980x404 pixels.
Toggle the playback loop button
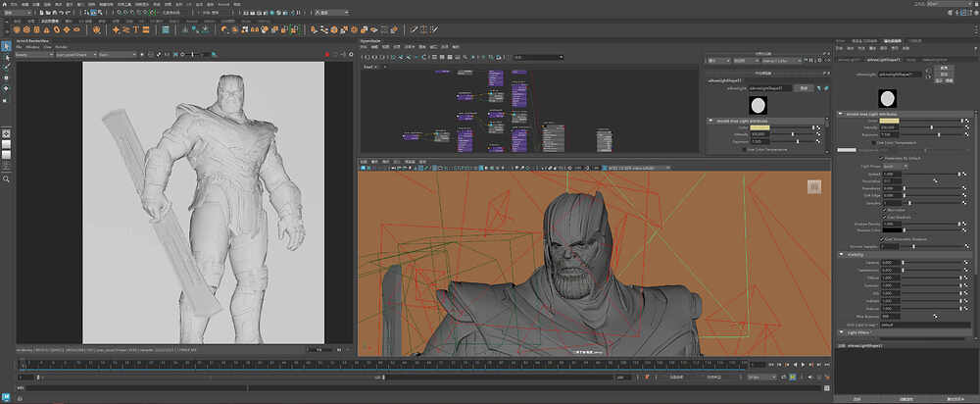(783, 378)
